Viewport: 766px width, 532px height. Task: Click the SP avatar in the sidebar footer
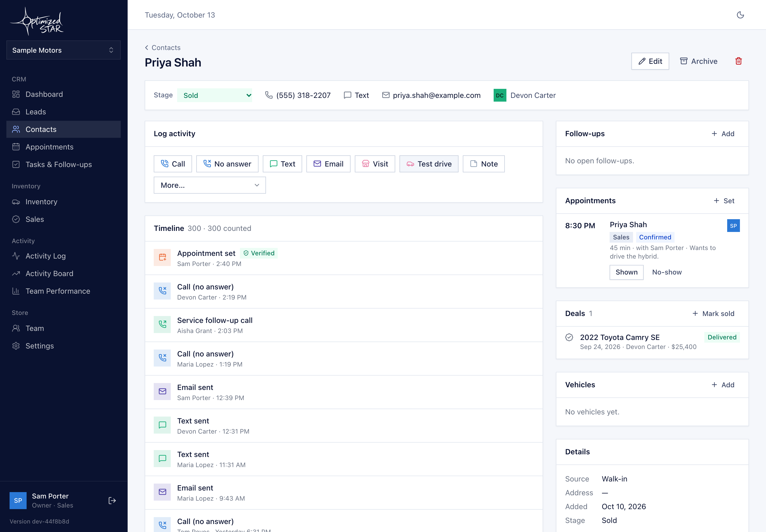pos(18,500)
